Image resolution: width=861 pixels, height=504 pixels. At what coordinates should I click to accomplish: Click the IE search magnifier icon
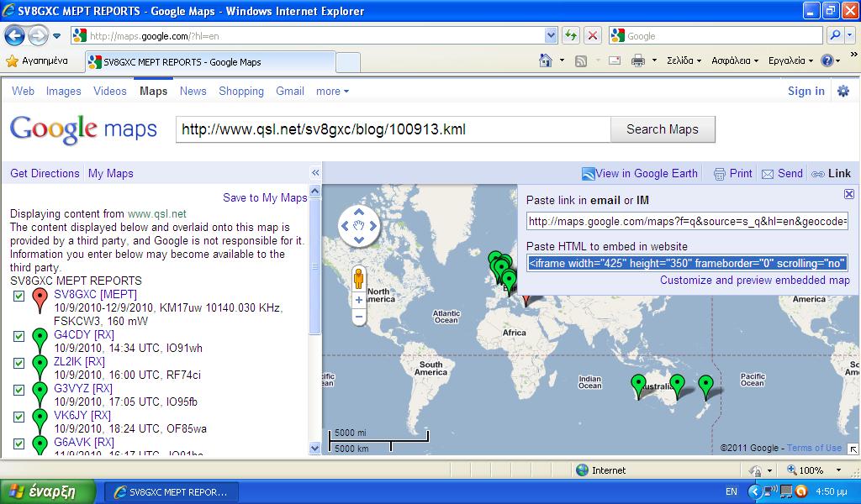tap(835, 36)
